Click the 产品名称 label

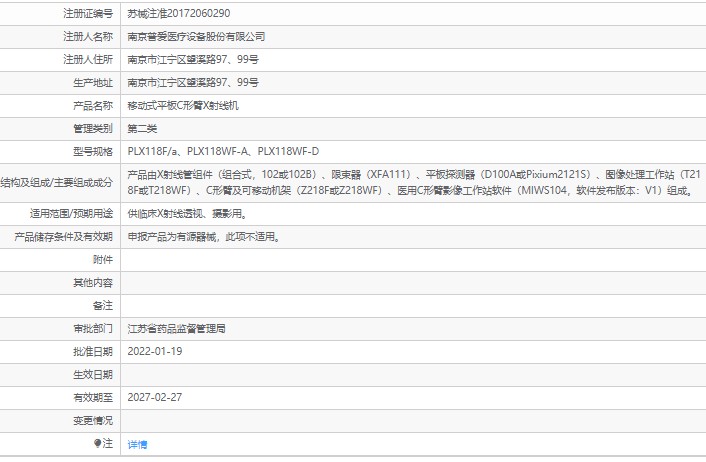coord(93,106)
